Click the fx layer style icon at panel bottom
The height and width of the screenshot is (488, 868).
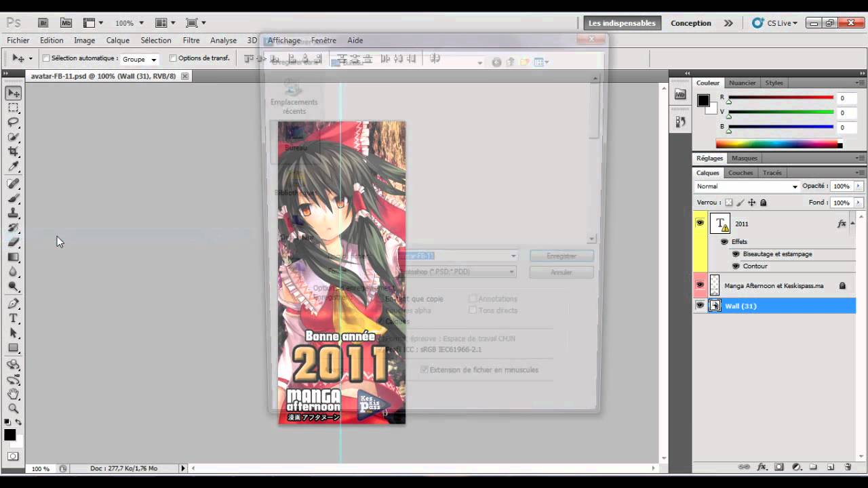[762, 467]
